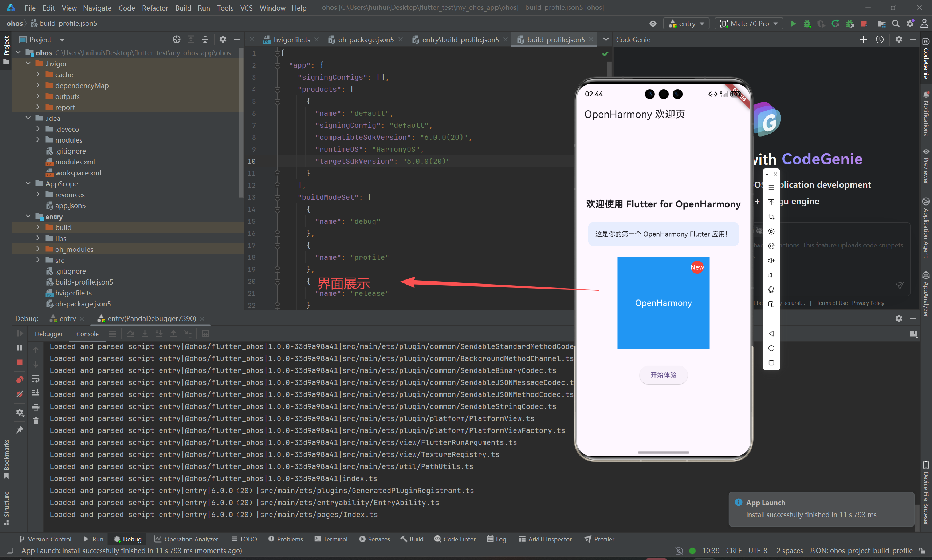Toggle file read-only lock in status bar
The image size is (932, 560).
pos(922,551)
